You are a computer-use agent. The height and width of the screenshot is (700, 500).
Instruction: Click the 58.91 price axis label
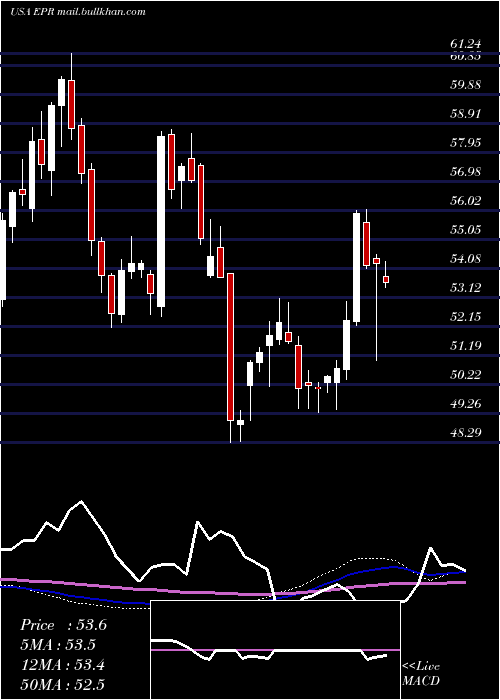466,113
